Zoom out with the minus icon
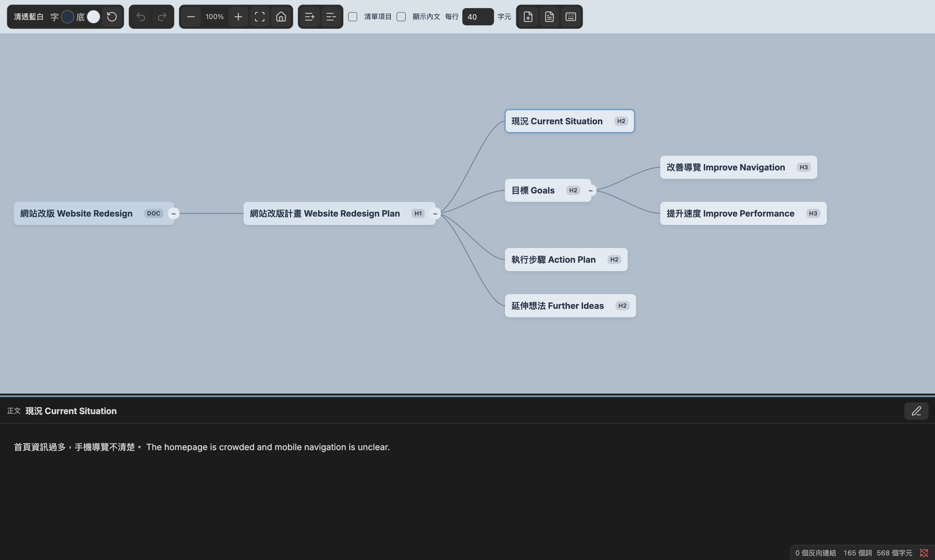 (191, 17)
